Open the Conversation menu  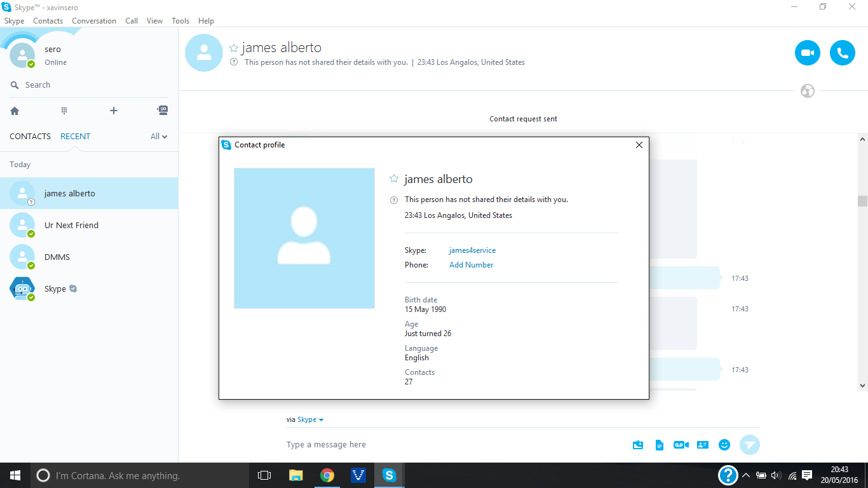click(x=94, y=21)
